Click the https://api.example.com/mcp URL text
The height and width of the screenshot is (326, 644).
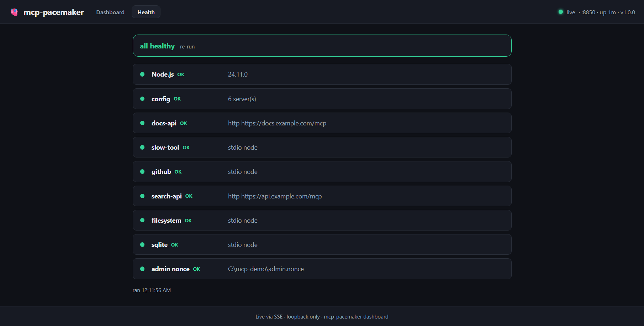click(x=281, y=196)
